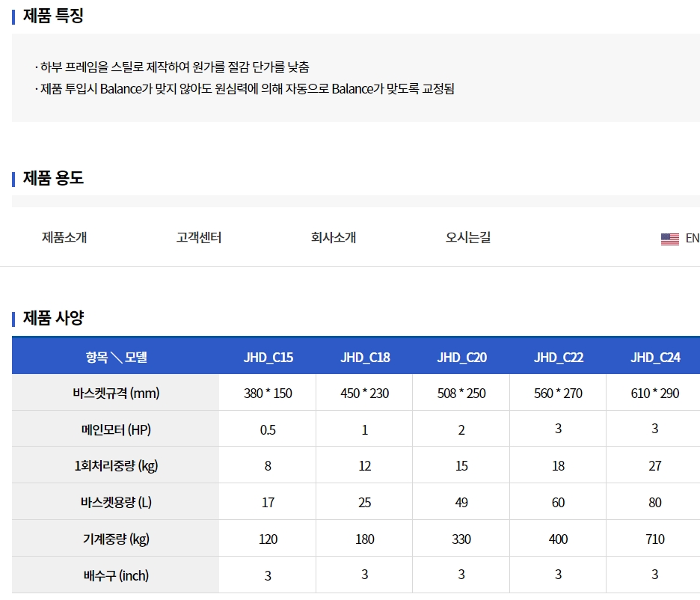Click the 기계중량 value 180
This screenshot has width=700, height=600.
pos(365,539)
